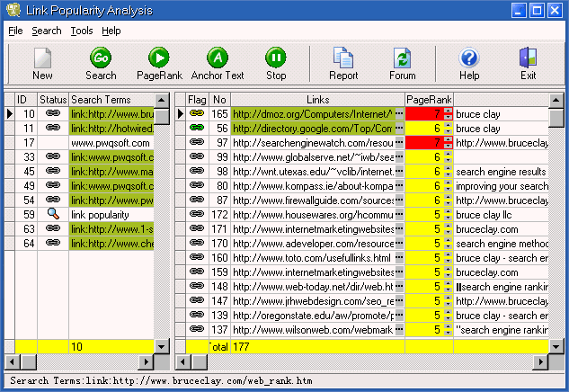
Task: Click status chain icon for ID 64
Action: 53,243
